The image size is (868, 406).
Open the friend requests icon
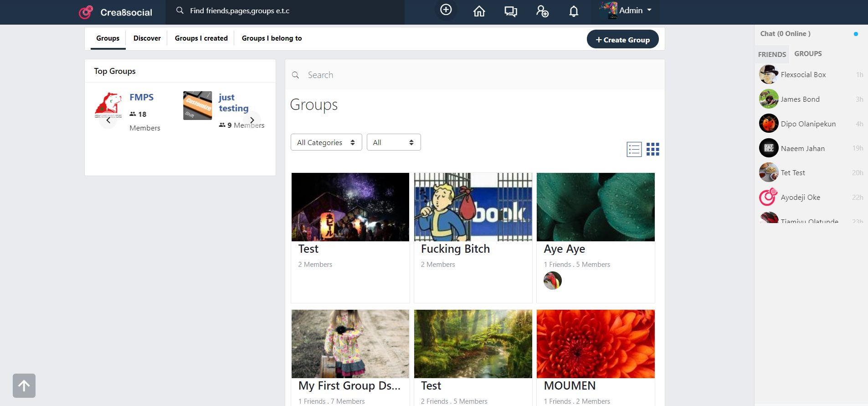tap(542, 11)
